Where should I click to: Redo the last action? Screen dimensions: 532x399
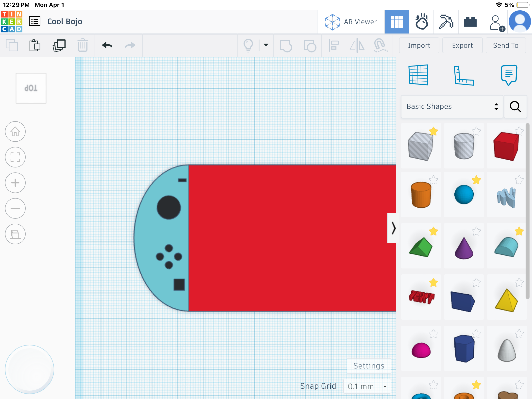[130, 45]
